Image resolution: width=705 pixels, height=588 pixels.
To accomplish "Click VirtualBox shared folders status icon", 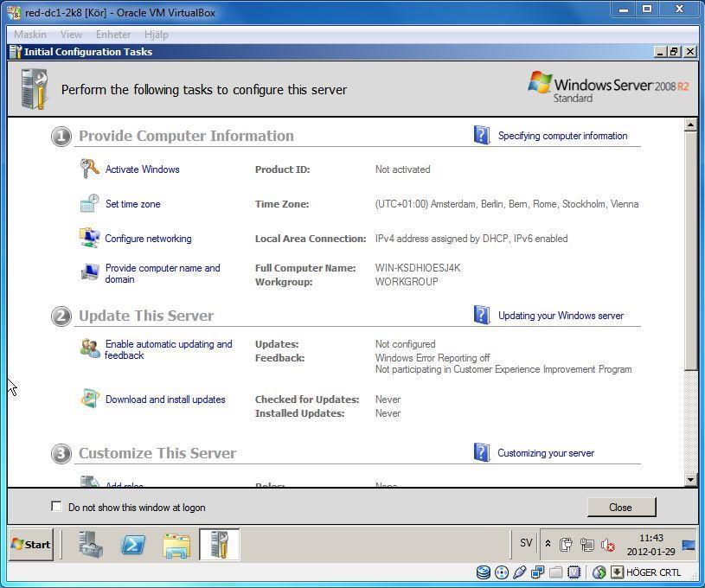I will pos(555,572).
